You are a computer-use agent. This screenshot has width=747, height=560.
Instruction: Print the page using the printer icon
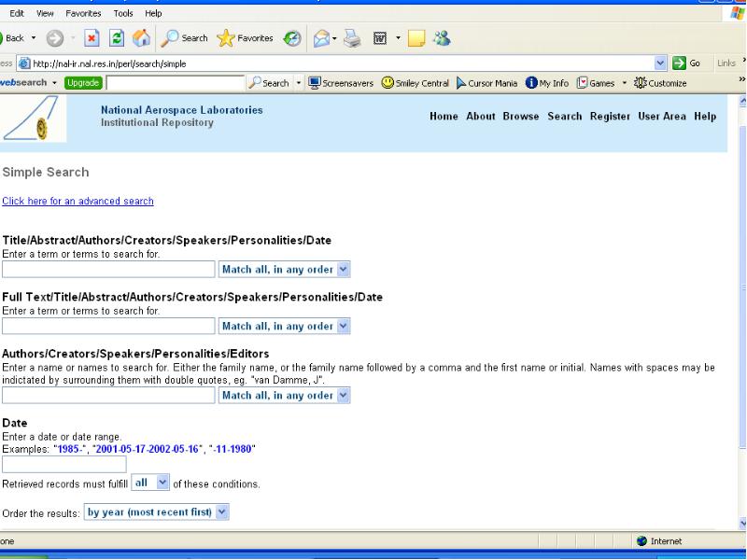(x=353, y=38)
